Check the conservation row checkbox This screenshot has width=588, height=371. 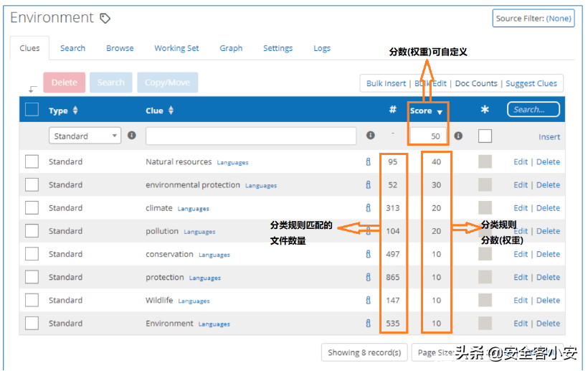[32, 254]
